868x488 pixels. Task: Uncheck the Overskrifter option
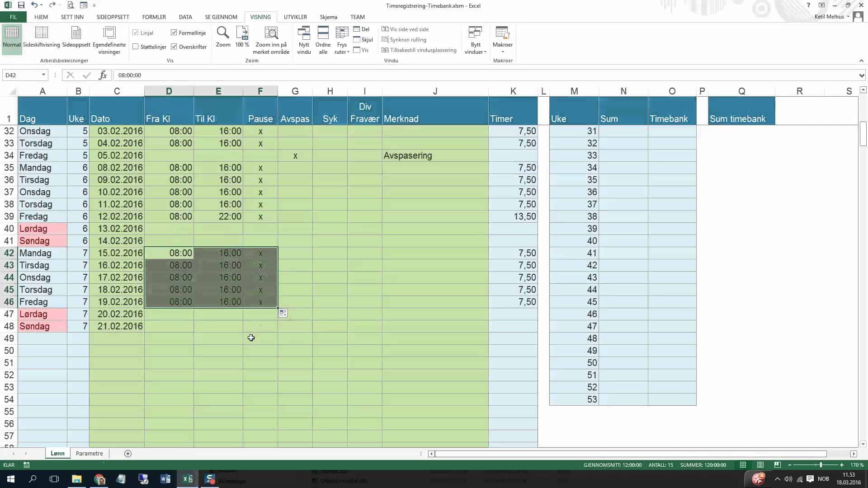pyautogui.click(x=175, y=47)
